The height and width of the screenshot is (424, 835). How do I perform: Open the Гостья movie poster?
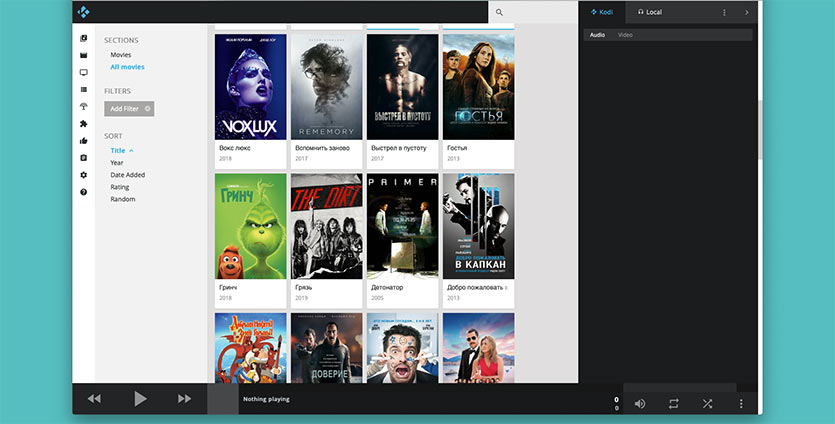pyautogui.click(x=479, y=87)
